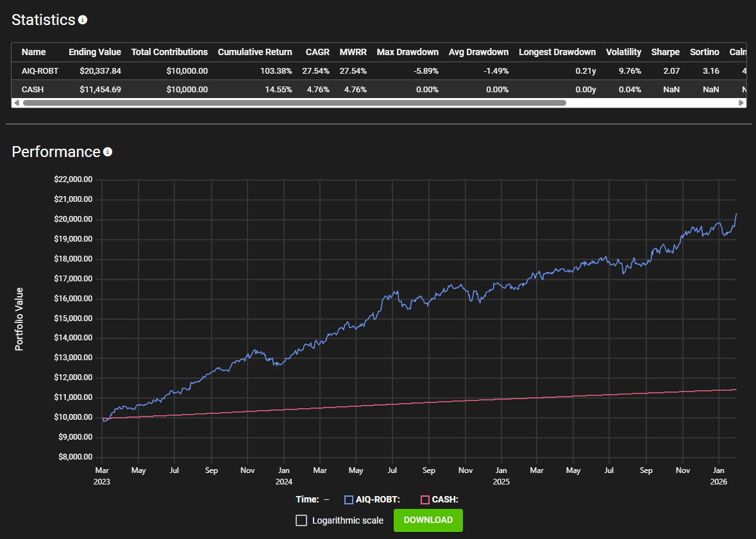Sort by Cumulative Return column header
Viewport: 756px width, 539px height.
(255, 52)
